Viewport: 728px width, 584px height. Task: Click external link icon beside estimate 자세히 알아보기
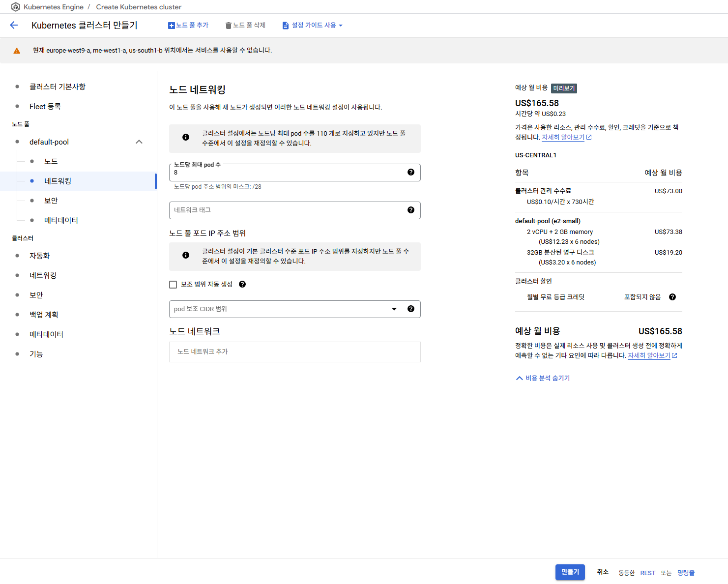coord(675,355)
